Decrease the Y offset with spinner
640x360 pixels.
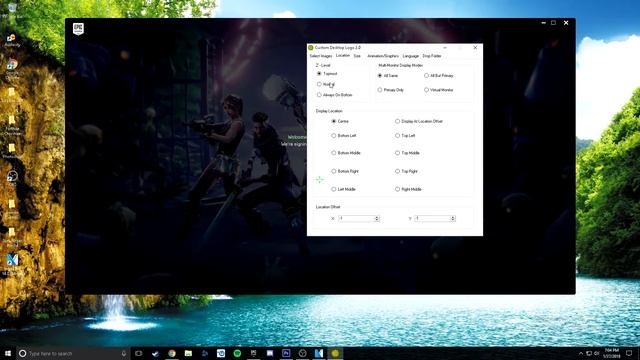click(x=453, y=220)
